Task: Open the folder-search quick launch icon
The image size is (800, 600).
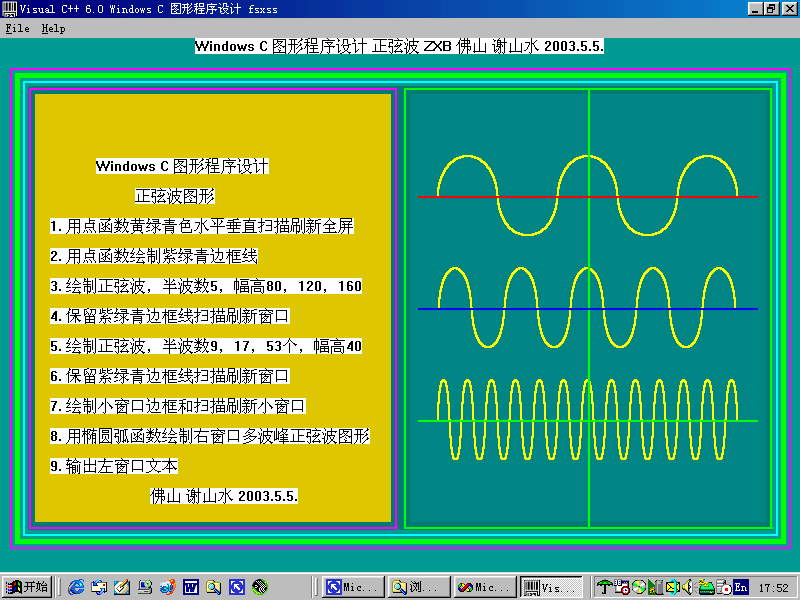Action: pyautogui.click(x=214, y=587)
